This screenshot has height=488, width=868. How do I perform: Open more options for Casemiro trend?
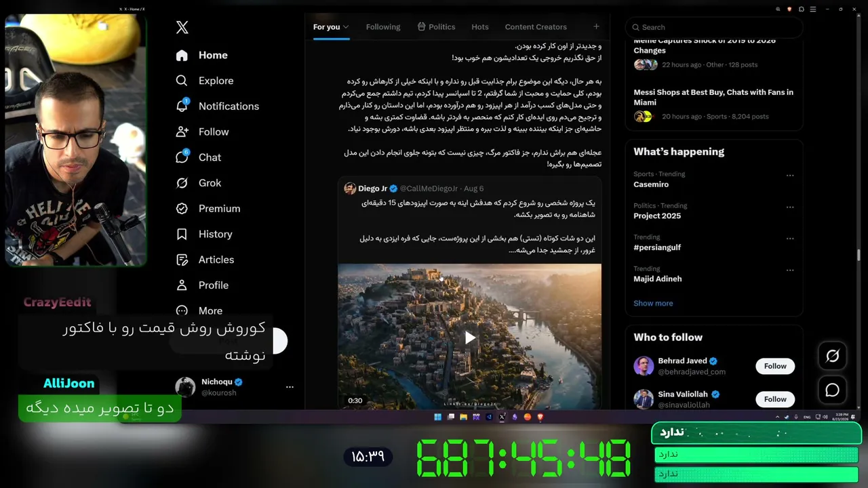click(x=790, y=176)
